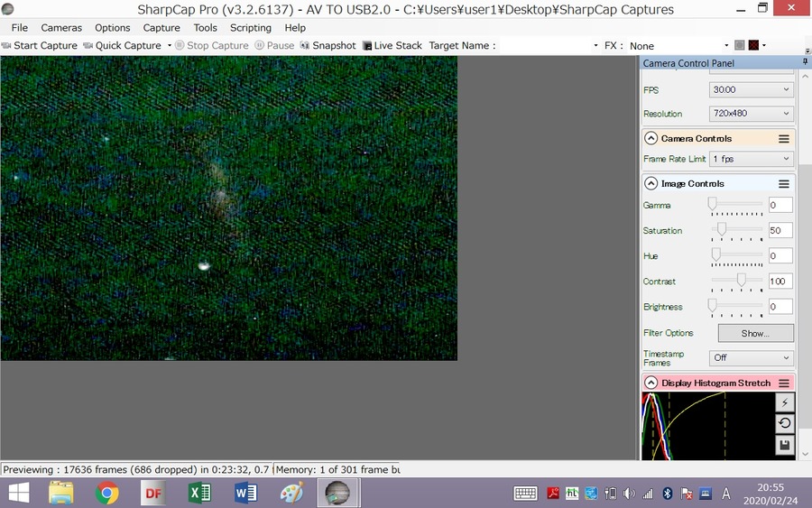Viewport: 812px width, 508px height.
Task: Open Excel from the taskbar
Action: [x=199, y=493]
